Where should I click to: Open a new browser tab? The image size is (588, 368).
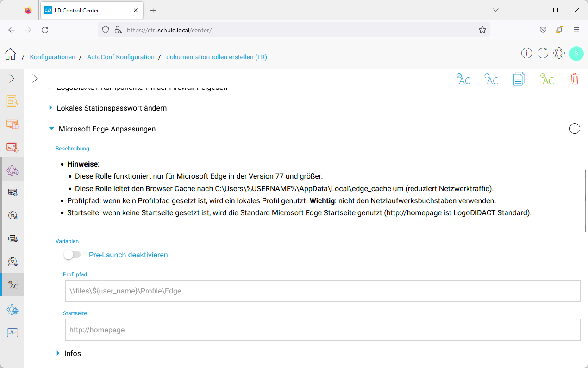tap(153, 10)
